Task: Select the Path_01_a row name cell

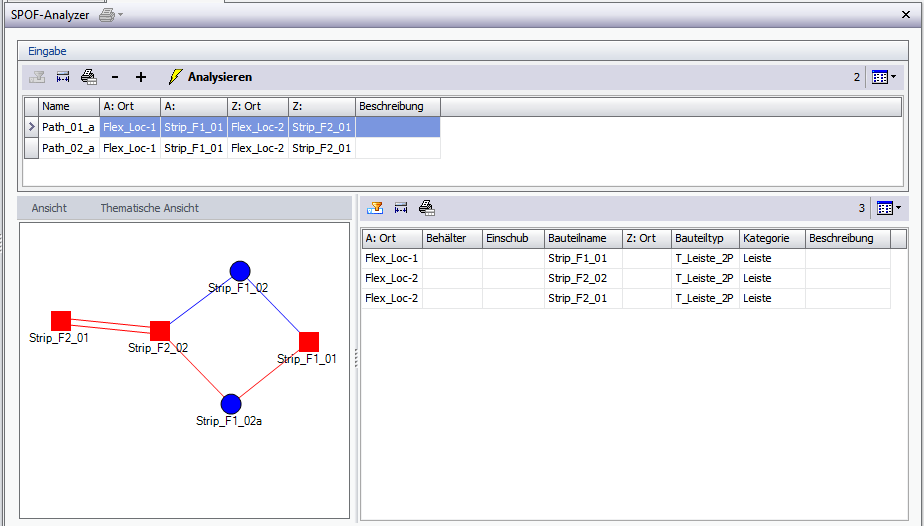Action: coord(69,127)
